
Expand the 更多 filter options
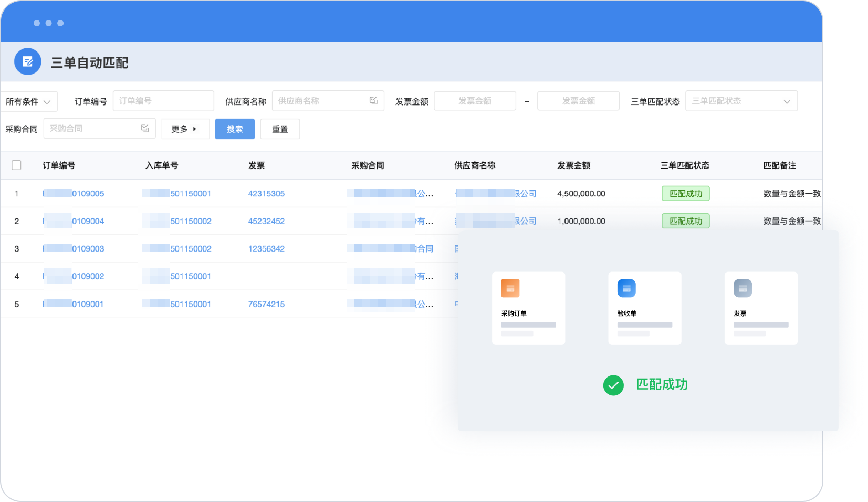tap(185, 129)
